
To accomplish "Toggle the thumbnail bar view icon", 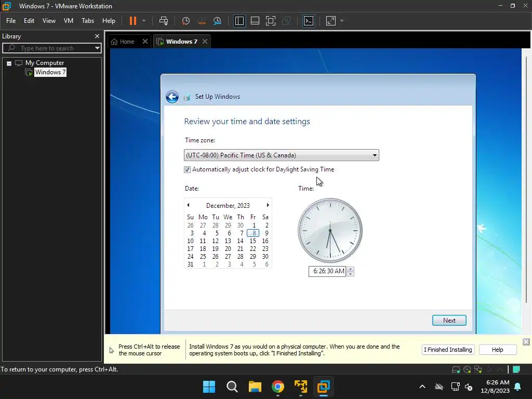I will [x=255, y=21].
